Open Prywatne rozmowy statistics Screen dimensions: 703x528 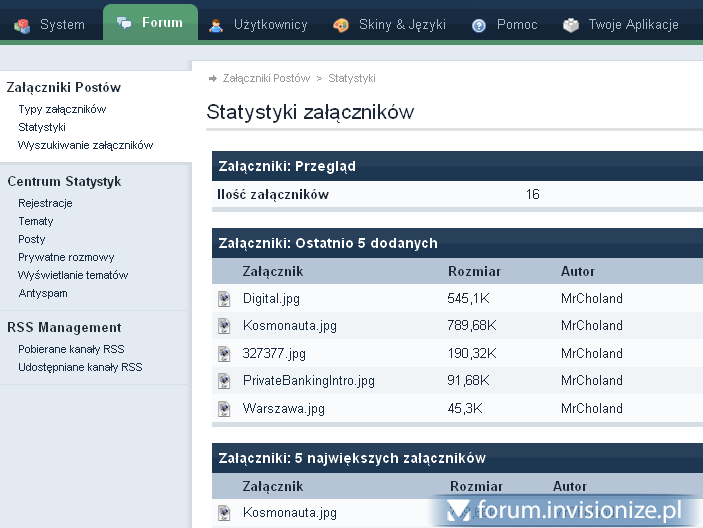(x=66, y=257)
